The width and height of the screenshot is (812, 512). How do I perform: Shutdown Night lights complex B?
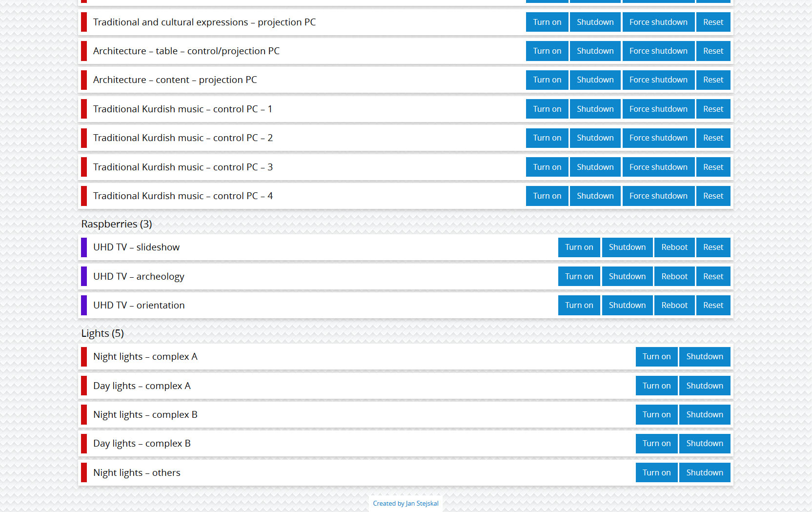(705, 414)
